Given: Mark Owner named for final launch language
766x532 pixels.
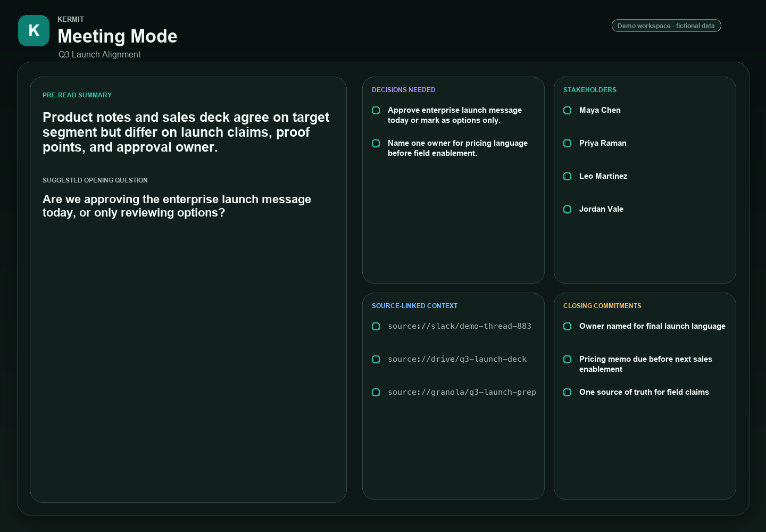Looking at the screenshot, I should (567, 326).
